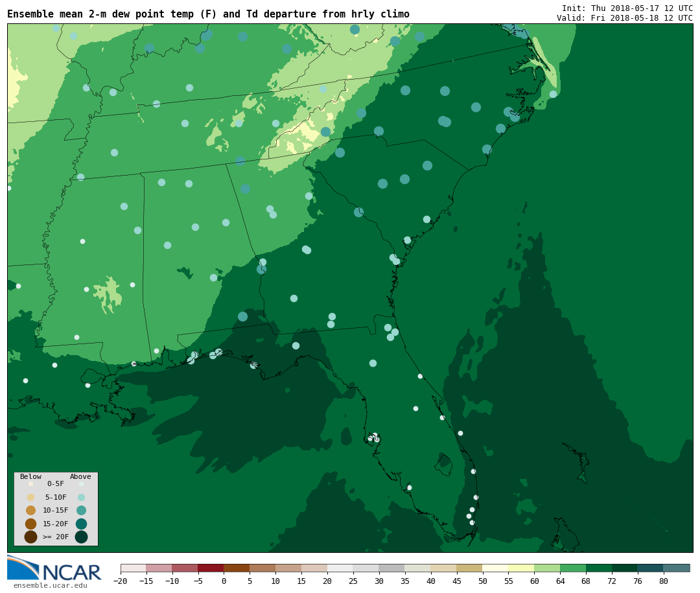
Task: Click the pale pink -20 to -15 colorbar segment
Action: click(x=134, y=568)
